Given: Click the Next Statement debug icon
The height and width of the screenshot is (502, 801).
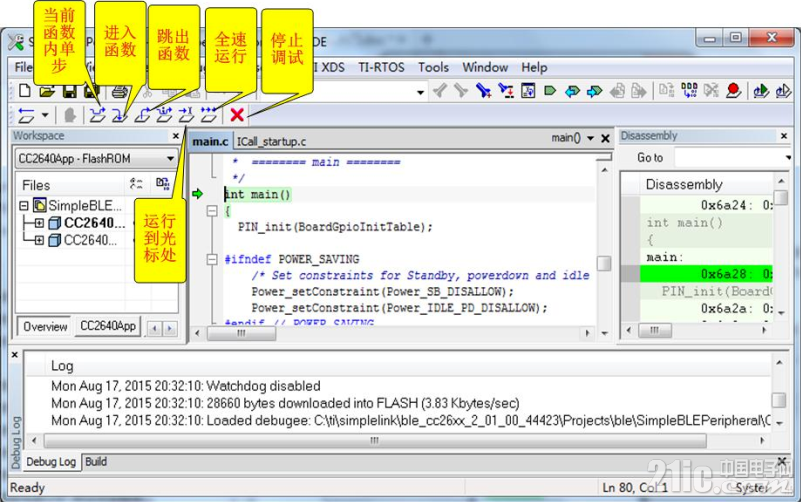Looking at the screenshot, I should (164, 115).
